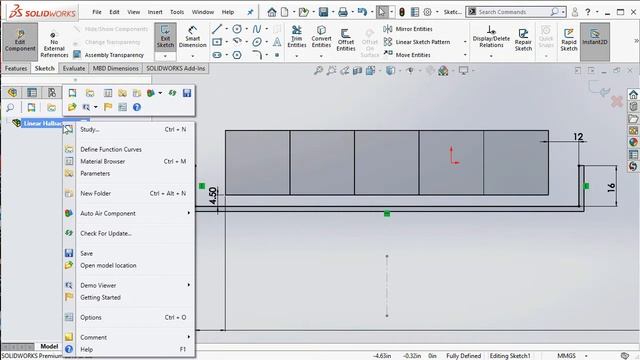Viewport: 640px width, 360px height.
Task: Select the Straight Slot tool
Action: 217,55
